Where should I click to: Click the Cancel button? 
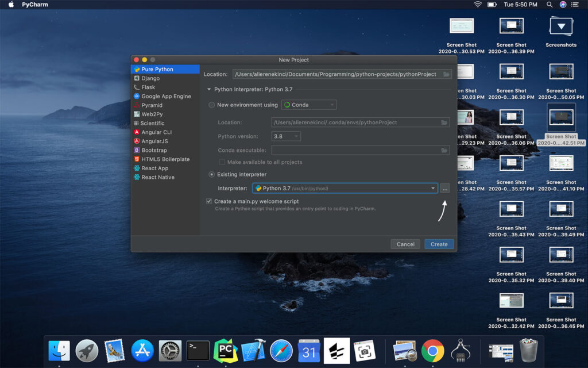coord(405,244)
